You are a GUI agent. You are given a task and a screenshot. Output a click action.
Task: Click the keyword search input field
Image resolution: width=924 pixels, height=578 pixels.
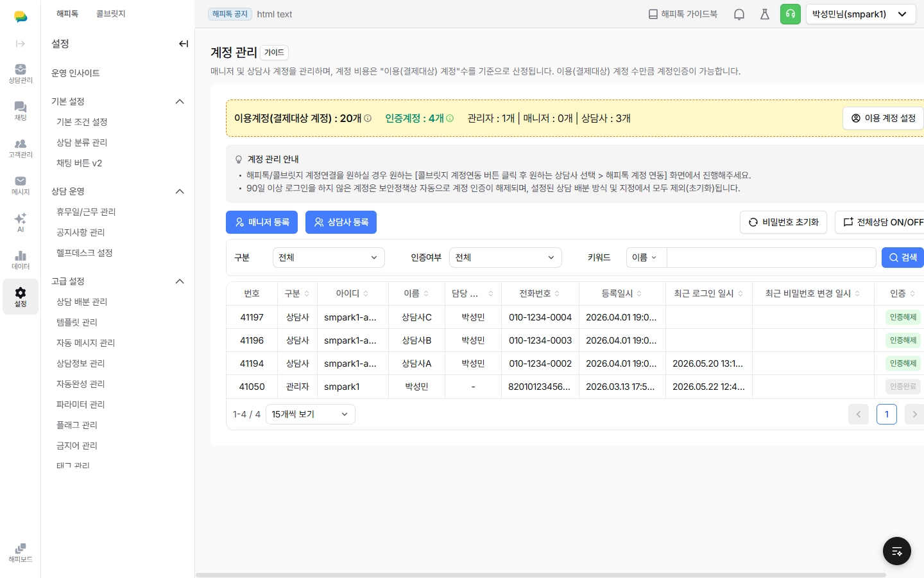(x=771, y=258)
